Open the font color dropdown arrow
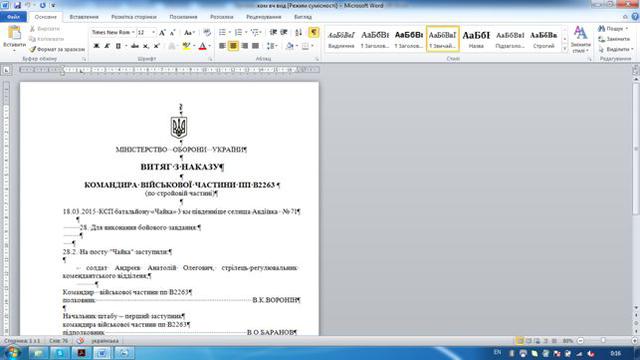This screenshot has width=640, height=360. click(x=209, y=46)
